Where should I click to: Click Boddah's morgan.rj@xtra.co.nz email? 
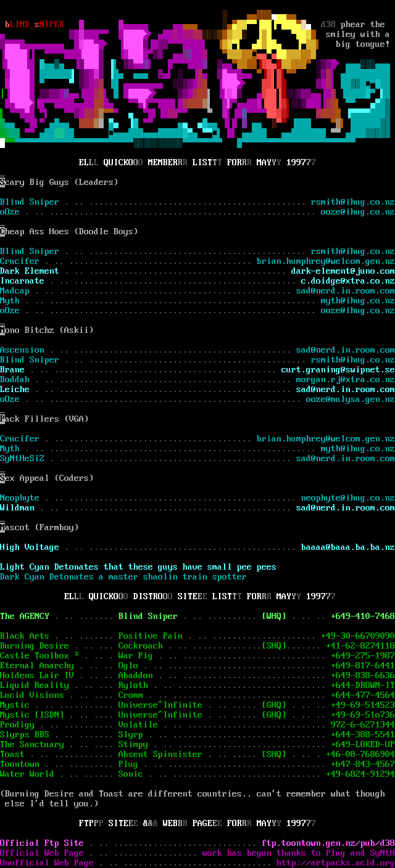click(345, 380)
